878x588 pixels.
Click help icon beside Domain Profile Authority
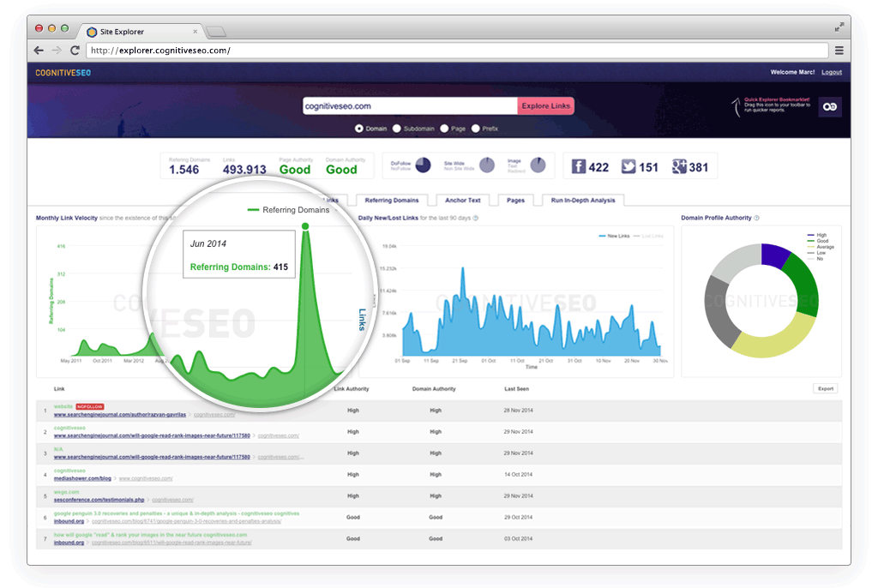pyautogui.click(x=756, y=218)
